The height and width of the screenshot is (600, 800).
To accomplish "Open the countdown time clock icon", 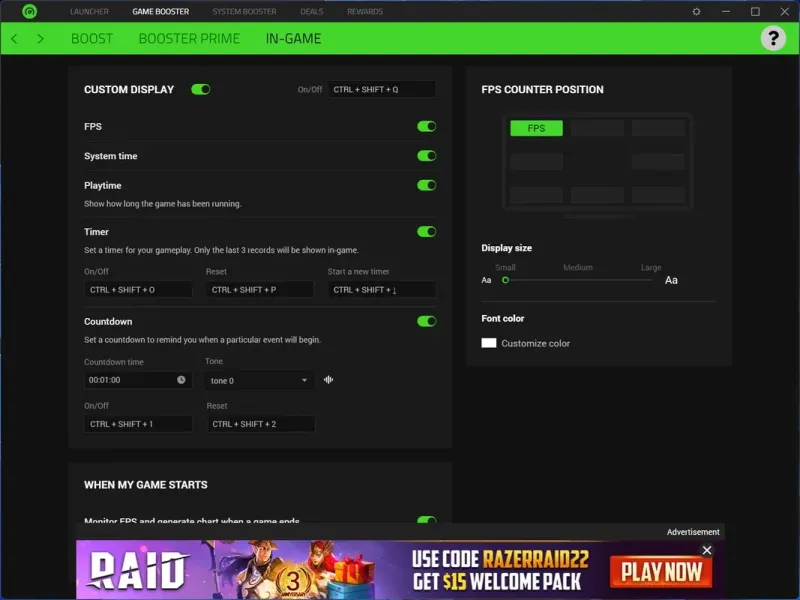I will (x=181, y=380).
